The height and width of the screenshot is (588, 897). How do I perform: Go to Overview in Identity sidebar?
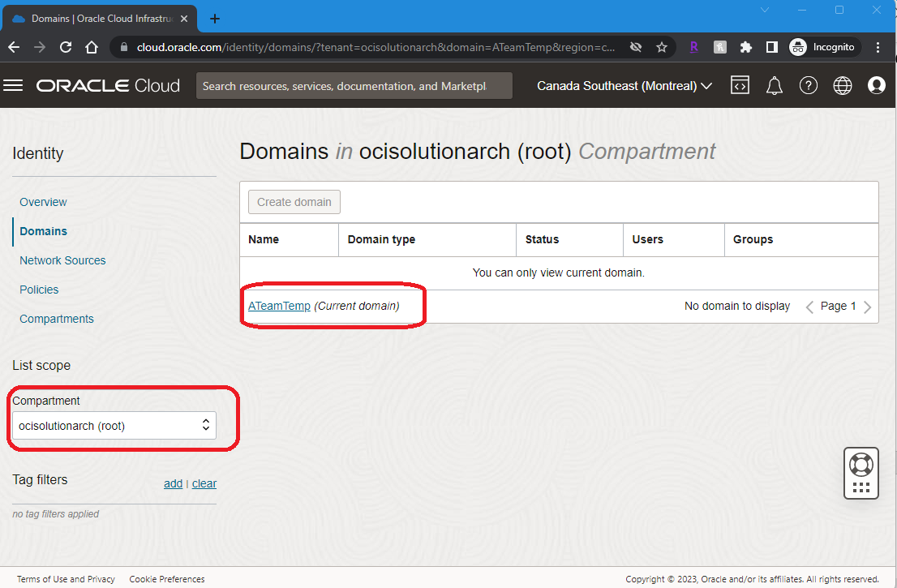click(x=43, y=202)
